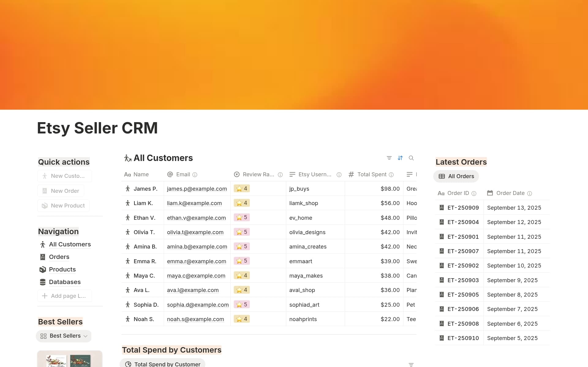
Task: Click the clock icon on Total Spend by Customer
Action: (x=128, y=364)
